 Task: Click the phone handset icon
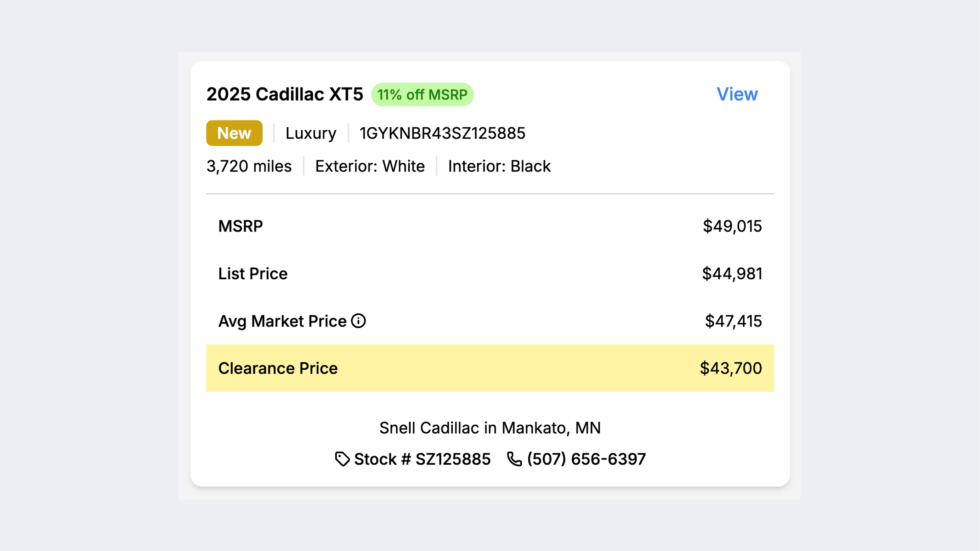click(514, 459)
